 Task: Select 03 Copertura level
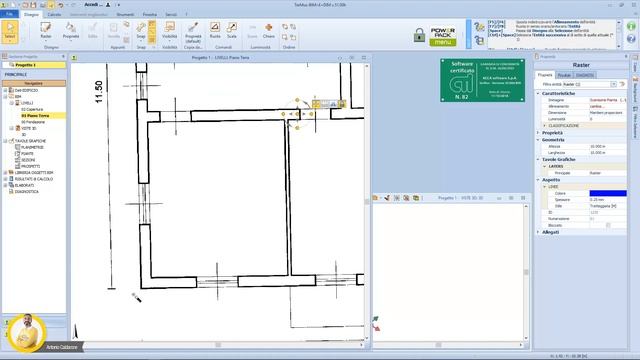(x=32, y=109)
